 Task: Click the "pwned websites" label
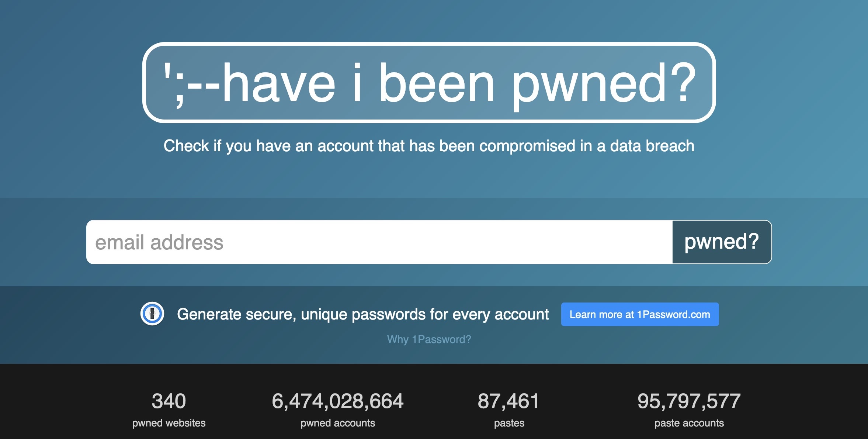pos(169,423)
